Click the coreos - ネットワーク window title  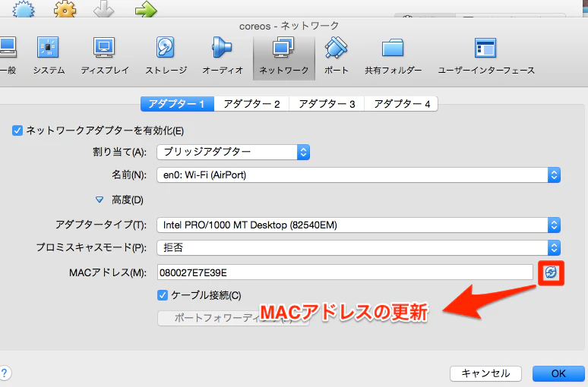(x=289, y=26)
